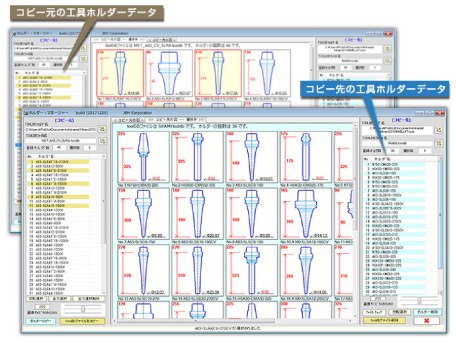Click the first thumbnail in front window's second row
Viewport: 456px width, 360px height.
[x=143, y=213]
